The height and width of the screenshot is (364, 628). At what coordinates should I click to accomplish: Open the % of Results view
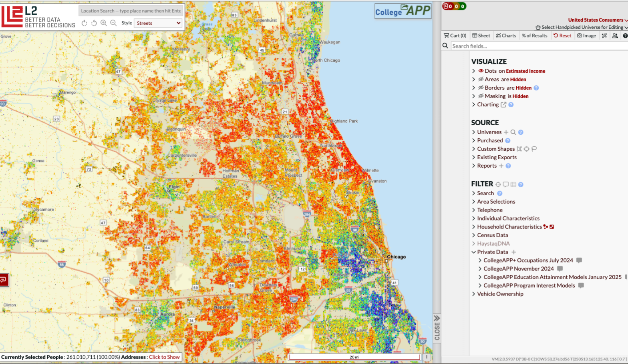click(x=534, y=36)
